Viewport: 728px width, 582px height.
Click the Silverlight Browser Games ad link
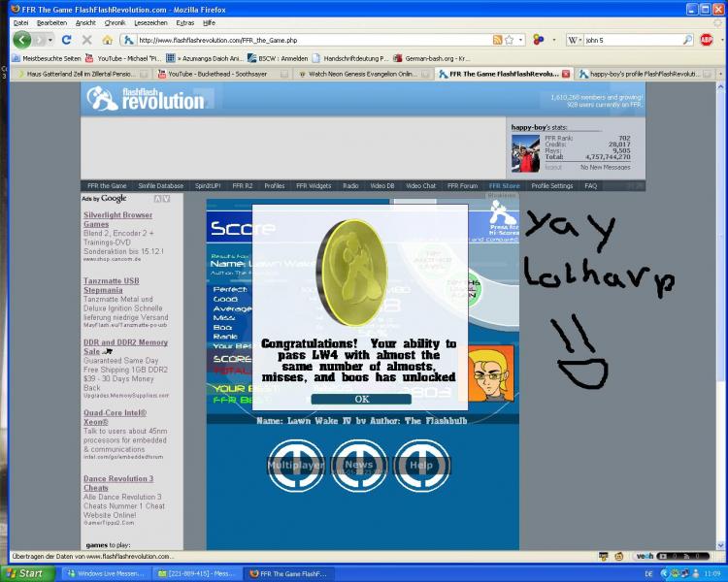(117, 219)
